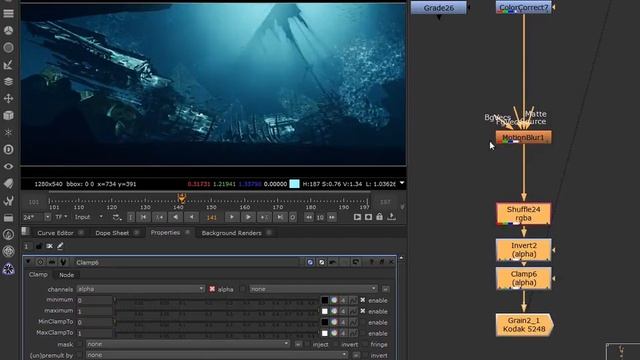Play the viewer forward

[248, 217]
